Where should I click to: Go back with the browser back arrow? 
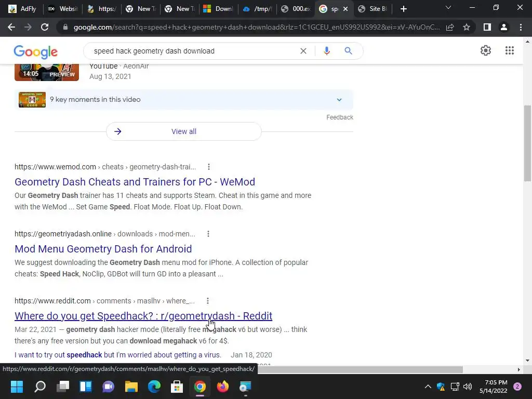pyautogui.click(x=11, y=27)
